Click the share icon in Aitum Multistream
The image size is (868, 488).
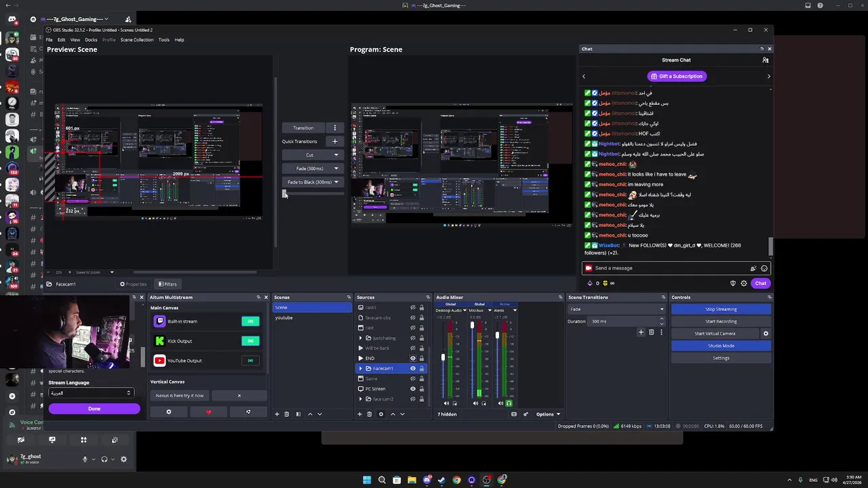point(248,412)
